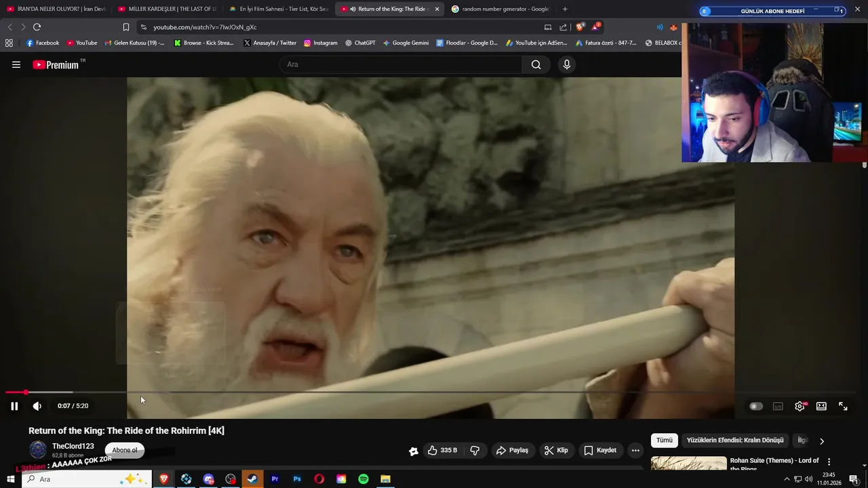Open the TheClord123 channel avatar
The width and height of the screenshot is (868, 488).
point(38,449)
